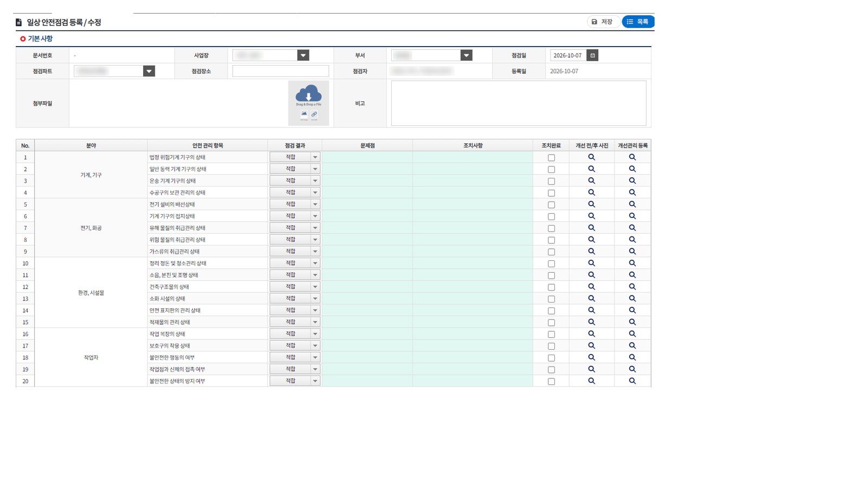Open 개선 전/후 사진 magnifier for row 19
Screen dimensions: 868x488
click(591, 369)
